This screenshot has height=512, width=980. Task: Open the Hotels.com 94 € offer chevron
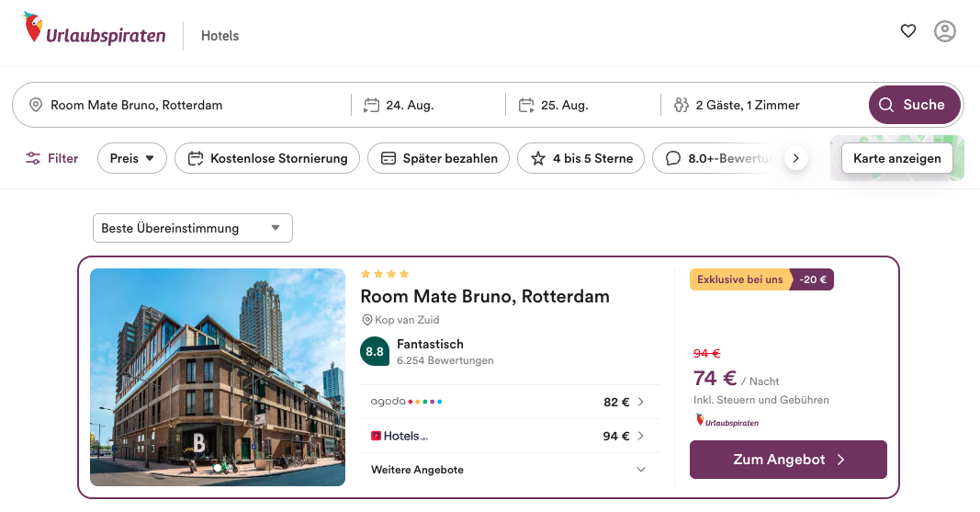point(640,436)
